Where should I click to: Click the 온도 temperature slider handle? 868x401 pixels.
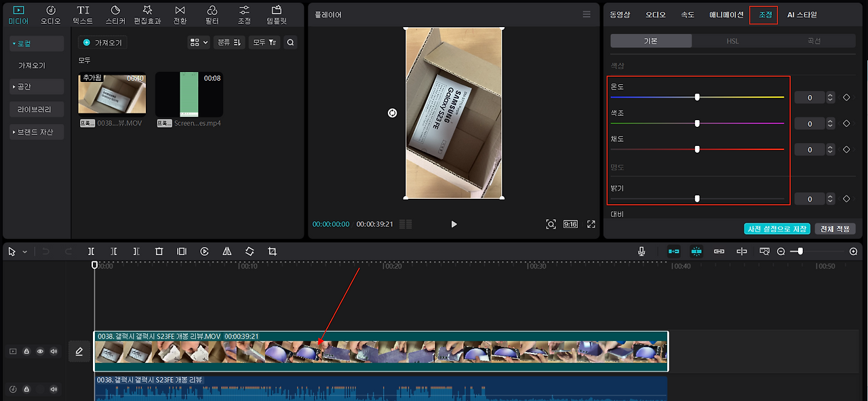(x=697, y=97)
